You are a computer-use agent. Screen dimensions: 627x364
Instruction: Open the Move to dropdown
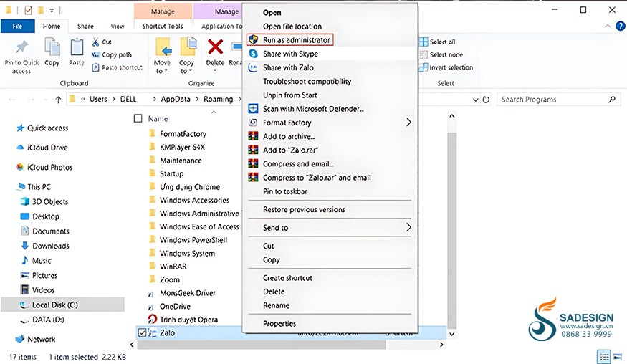[x=162, y=67]
